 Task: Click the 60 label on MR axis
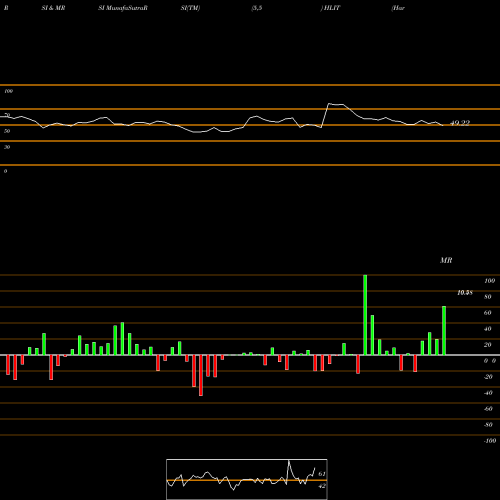pos(488,313)
